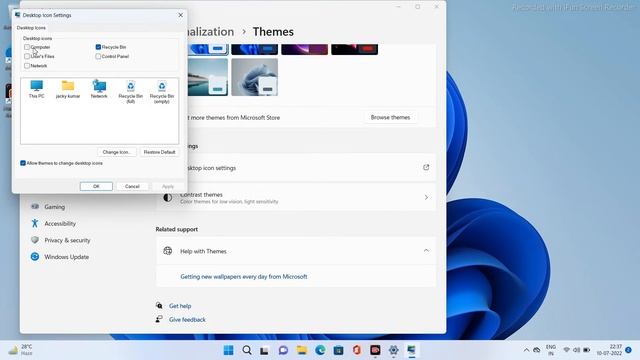This screenshot has height=360, width=640.
Task: Enable the Computer checkbox
Action: pyautogui.click(x=27, y=47)
